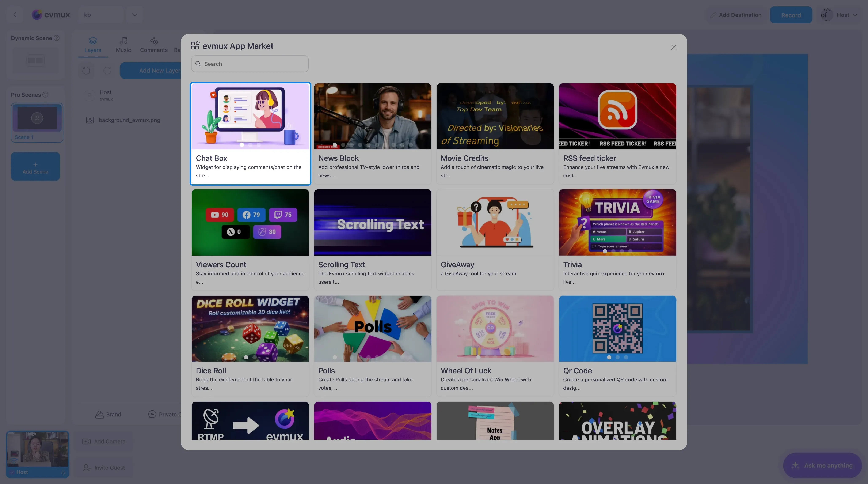Click the evmux logo
The image size is (868, 484).
pyautogui.click(x=51, y=15)
